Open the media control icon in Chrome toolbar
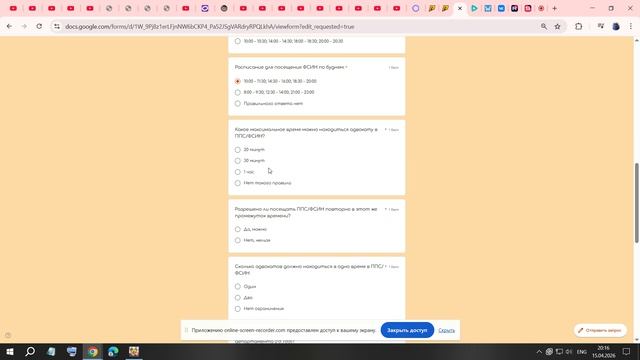640x360 pixels. tap(600, 27)
